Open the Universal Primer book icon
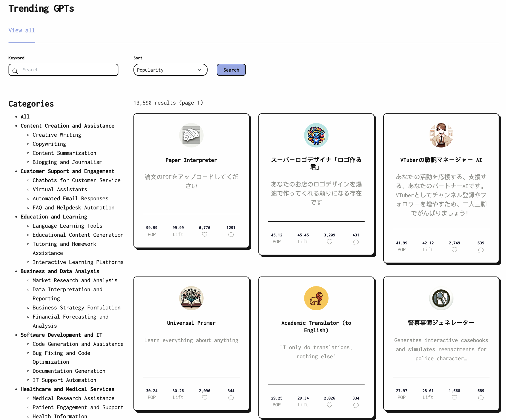Screen dimensions: 506x420 [x=191, y=298]
